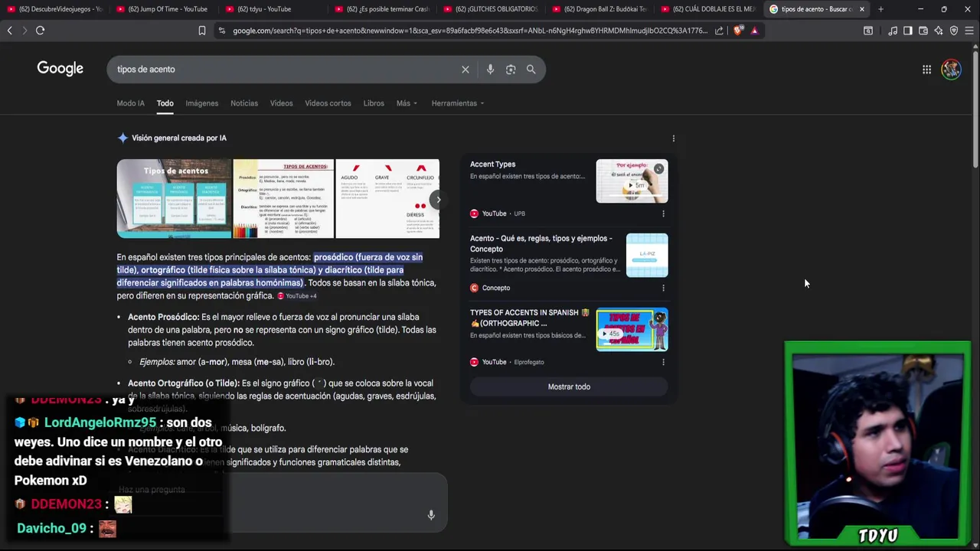Click the Agudo Grave Circunflejo carousel image

(387, 199)
